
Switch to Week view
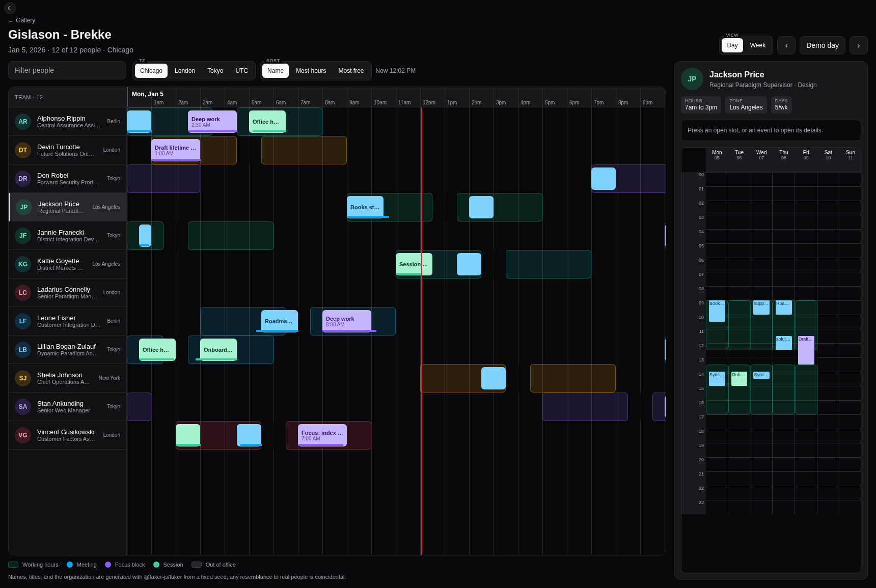[x=758, y=45]
